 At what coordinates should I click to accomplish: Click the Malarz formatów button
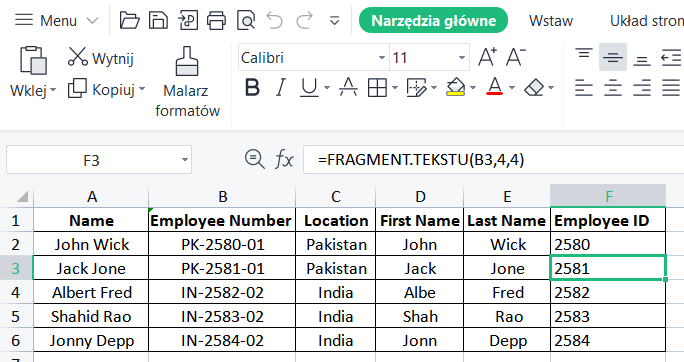point(187,82)
